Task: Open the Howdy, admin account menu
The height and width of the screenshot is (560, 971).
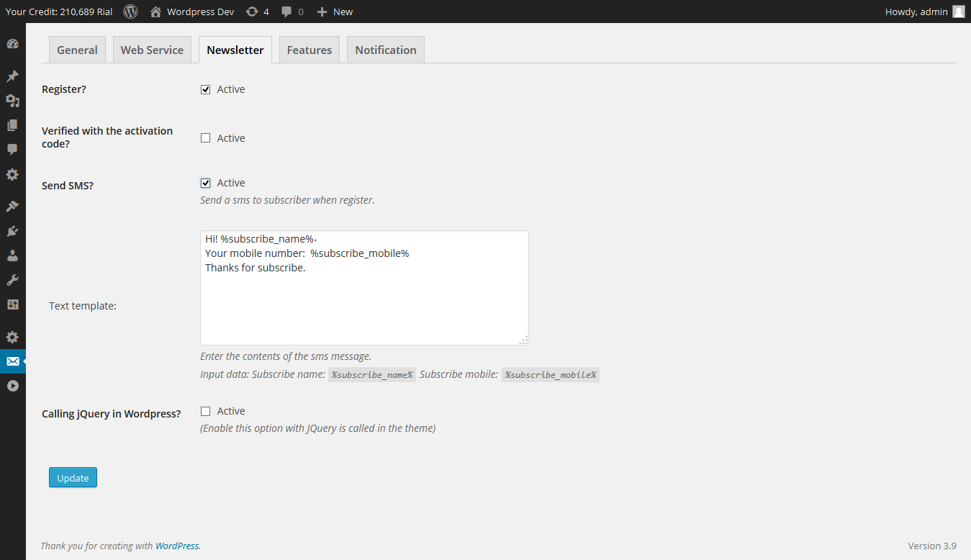Action: click(x=923, y=12)
